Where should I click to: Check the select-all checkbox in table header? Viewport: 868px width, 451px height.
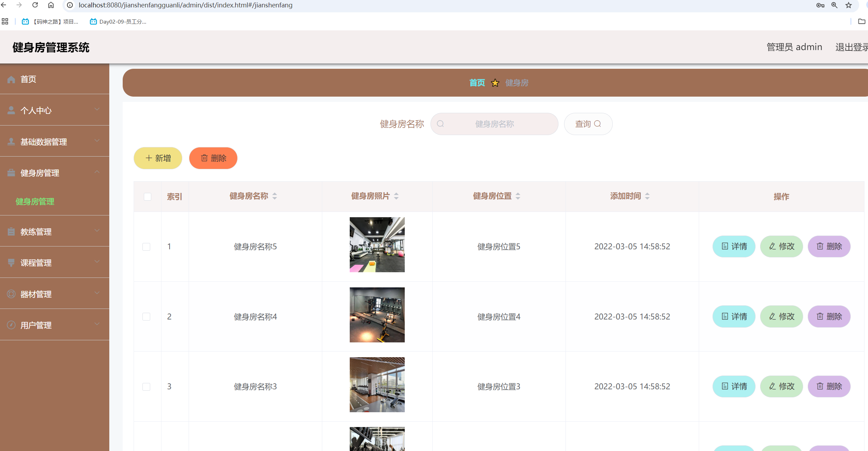(148, 197)
